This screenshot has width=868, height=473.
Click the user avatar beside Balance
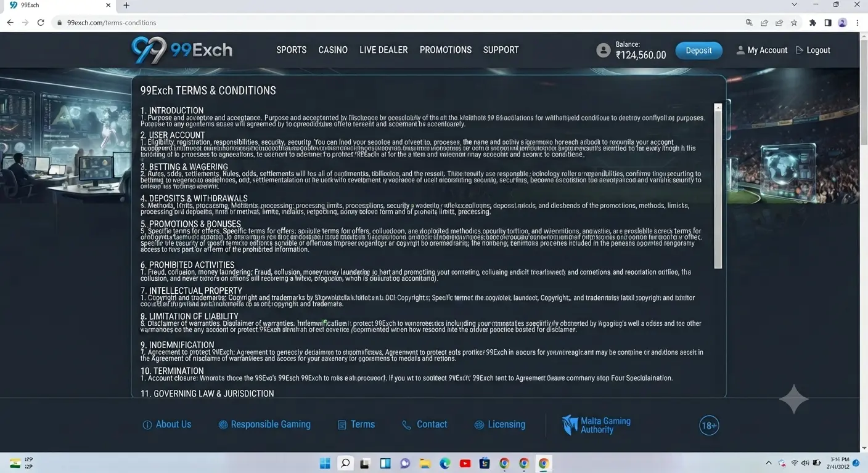604,51
